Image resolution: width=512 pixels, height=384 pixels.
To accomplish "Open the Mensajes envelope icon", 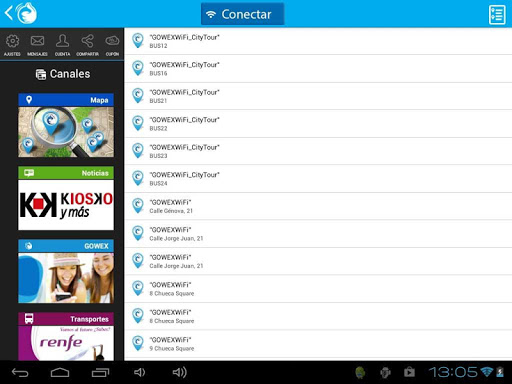I will pos(37,45).
